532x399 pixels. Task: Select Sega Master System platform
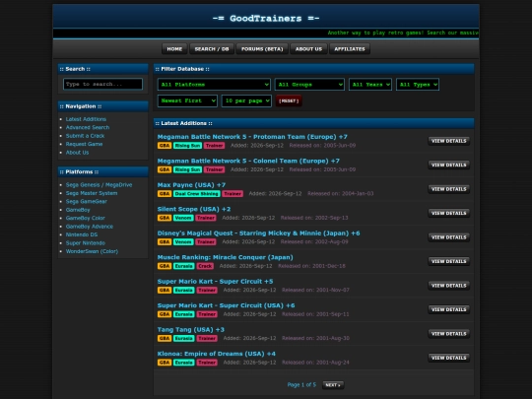point(92,193)
